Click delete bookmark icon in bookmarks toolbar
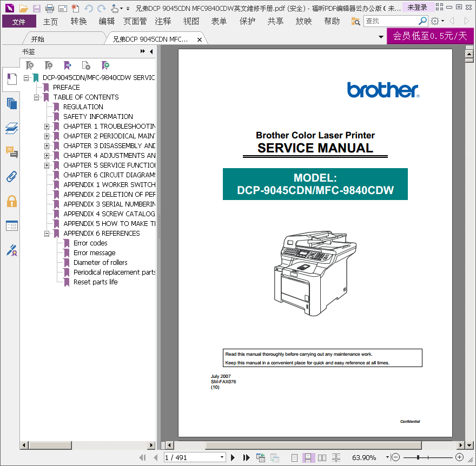This screenshot has height=466, width=476. coord(30,65)
